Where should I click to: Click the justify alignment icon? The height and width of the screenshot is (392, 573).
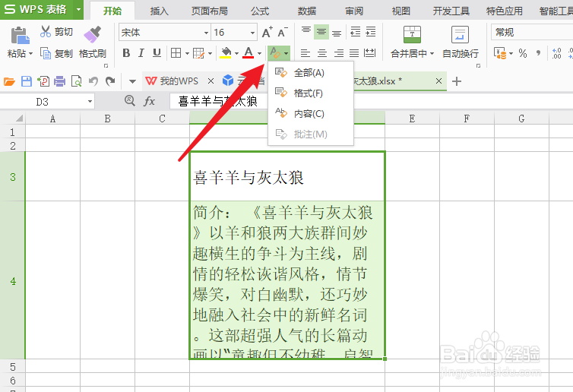(x=353, y=53)
